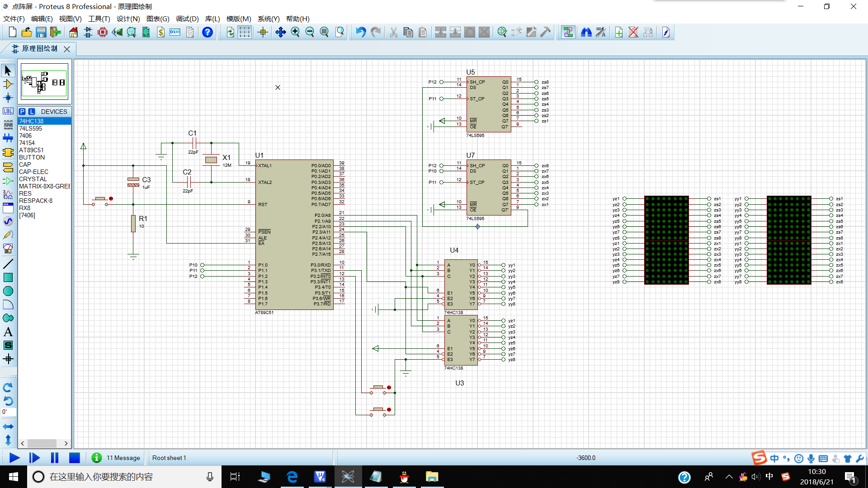Remove sheet red X icon
The image size is (868, 488).
click(x=633, y=32)
